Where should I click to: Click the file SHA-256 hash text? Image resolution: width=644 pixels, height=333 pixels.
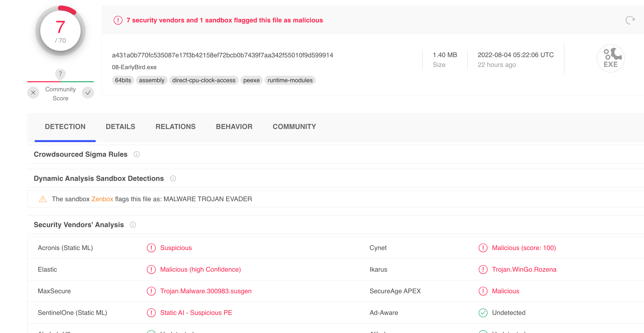pos(222,55)
